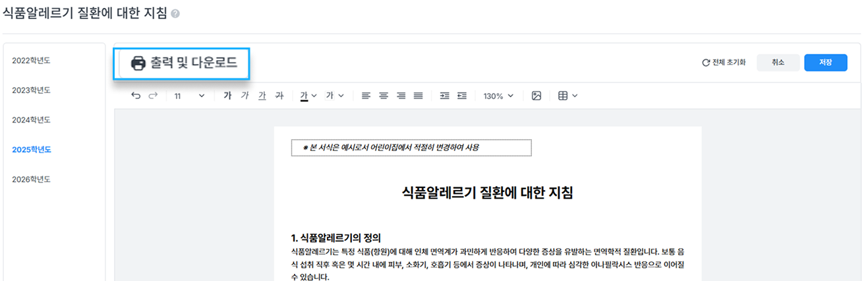
Task: Click the undo arrow icon
Action: [x=136, y=96]
